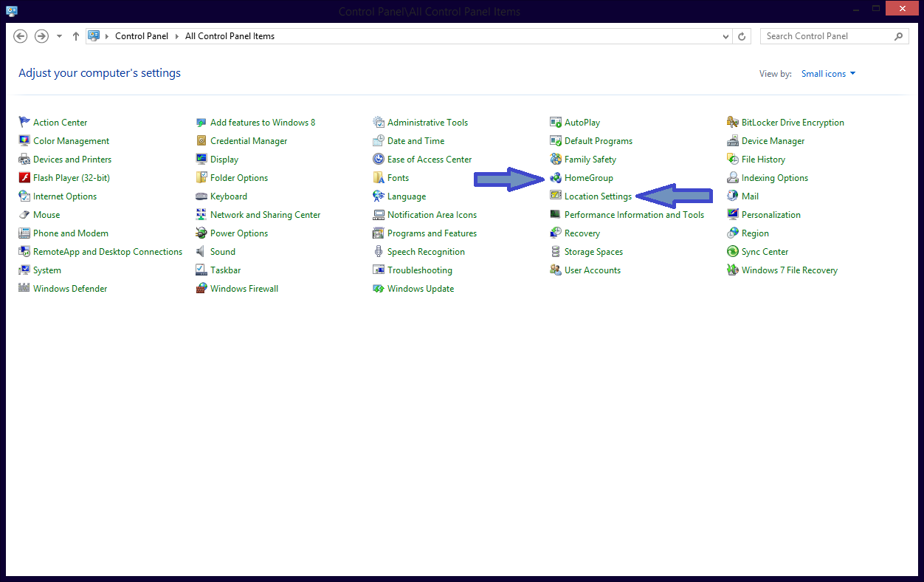Open Device Manager
The width and height of the screenshot is (924, 582).
coord(773,141)
